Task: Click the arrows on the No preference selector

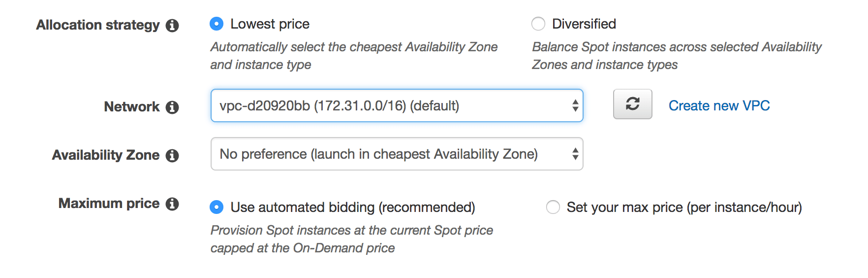Action: [575, 154]
